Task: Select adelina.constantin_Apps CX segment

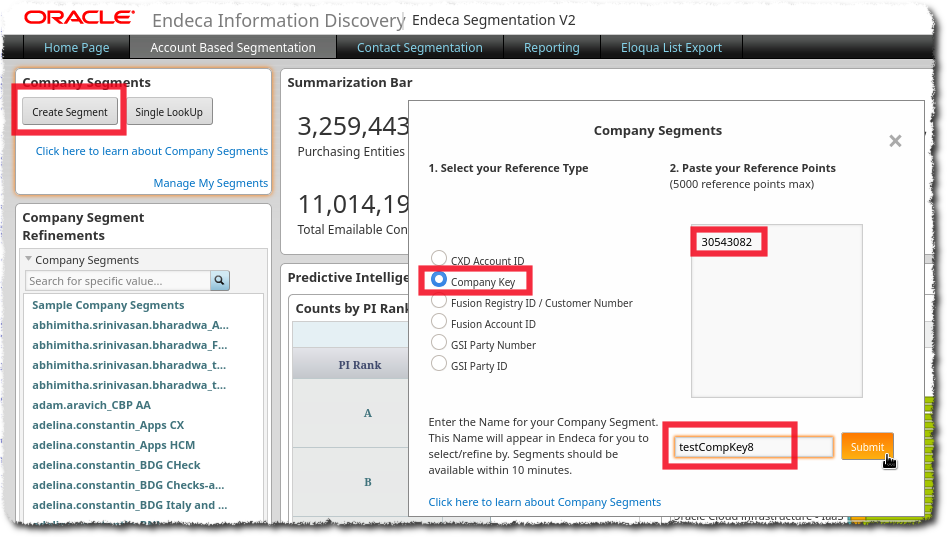Action: click(x=108, y=425)
